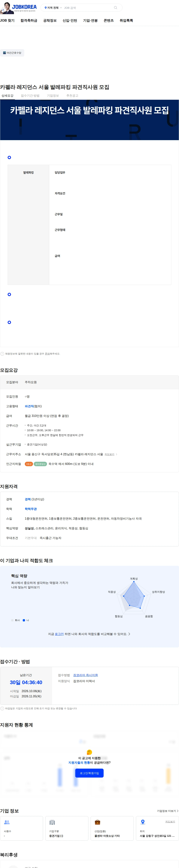
Task: Open the 기업·연봉 menu
Action: tap(90, 20)
